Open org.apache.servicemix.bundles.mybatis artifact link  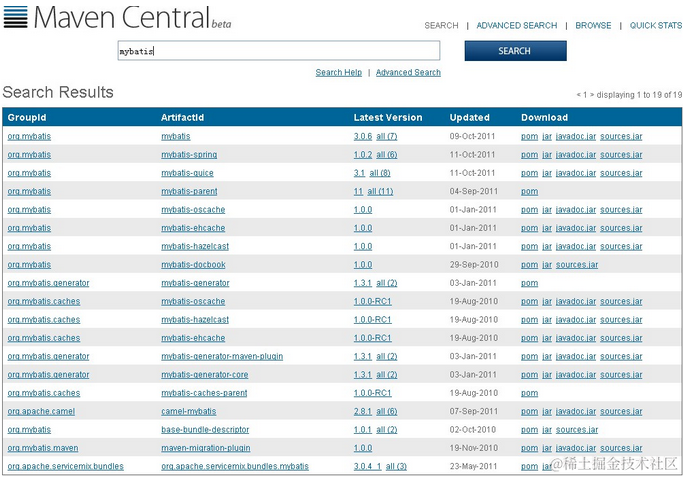click(235, 466)
